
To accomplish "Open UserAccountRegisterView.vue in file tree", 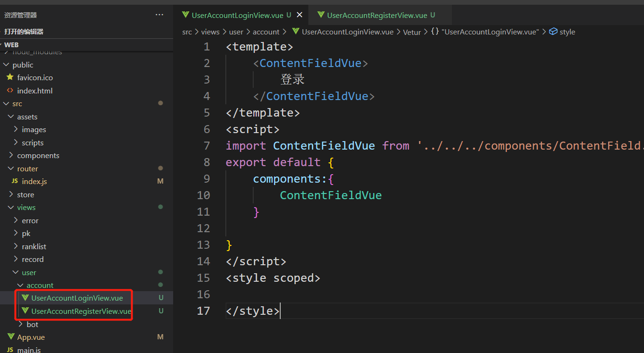I will tap(81, 311).
